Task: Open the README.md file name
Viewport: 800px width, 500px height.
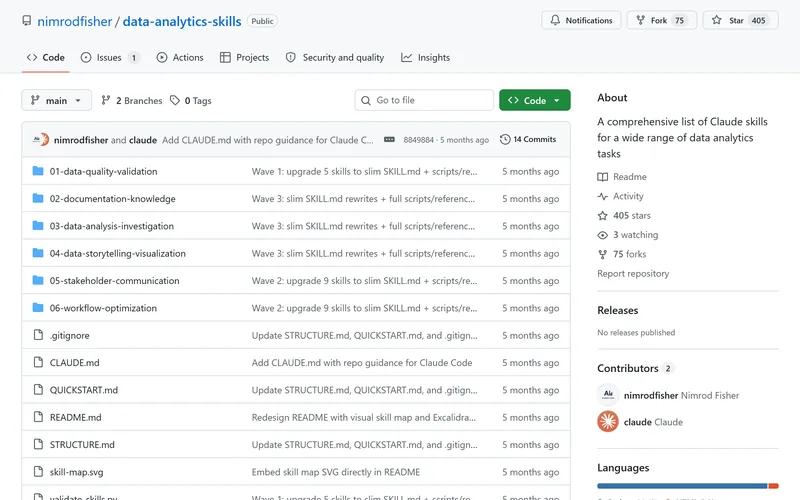Action: [76, 417]
